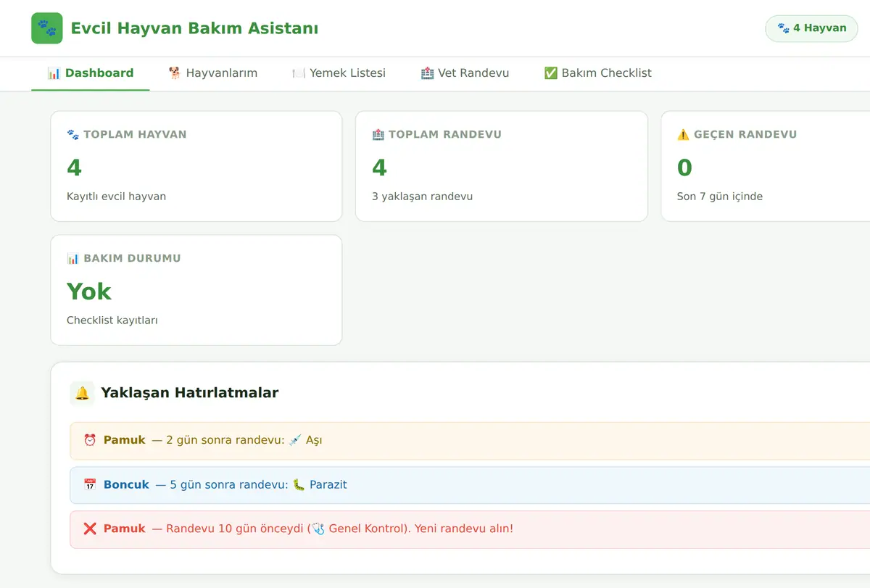Go to the Vet Randevu tab
The height and width of the screenshot is (588, 870).
(x=465, y=73)
